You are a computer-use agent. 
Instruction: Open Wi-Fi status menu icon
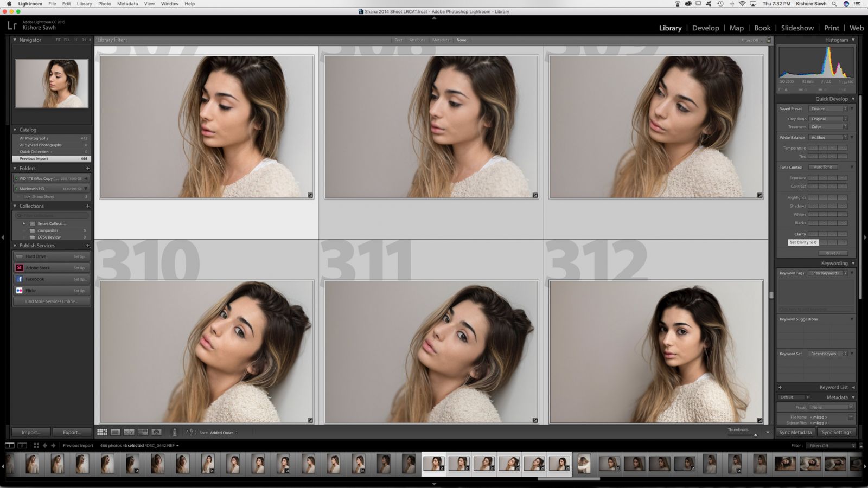[742, 4]
